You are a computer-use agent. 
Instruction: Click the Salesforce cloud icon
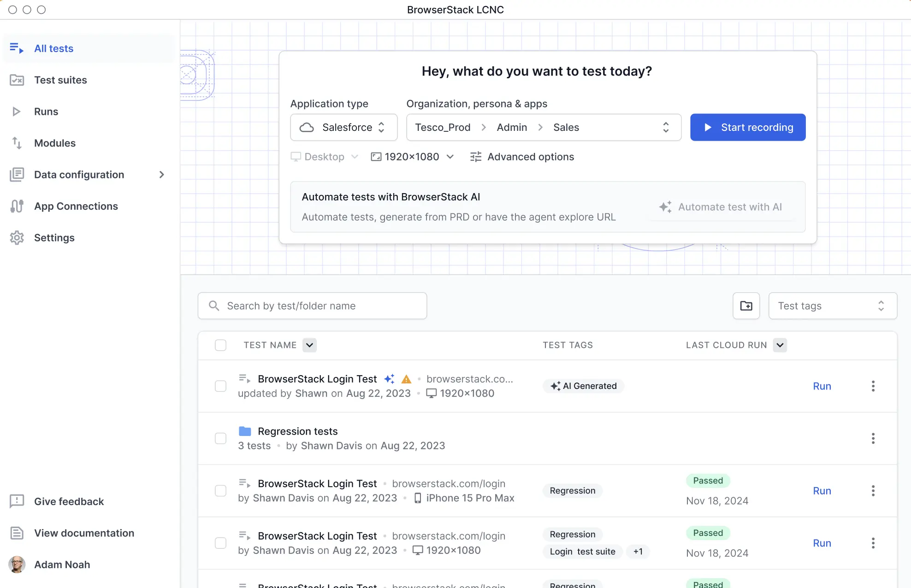click(x=307, y=128)
